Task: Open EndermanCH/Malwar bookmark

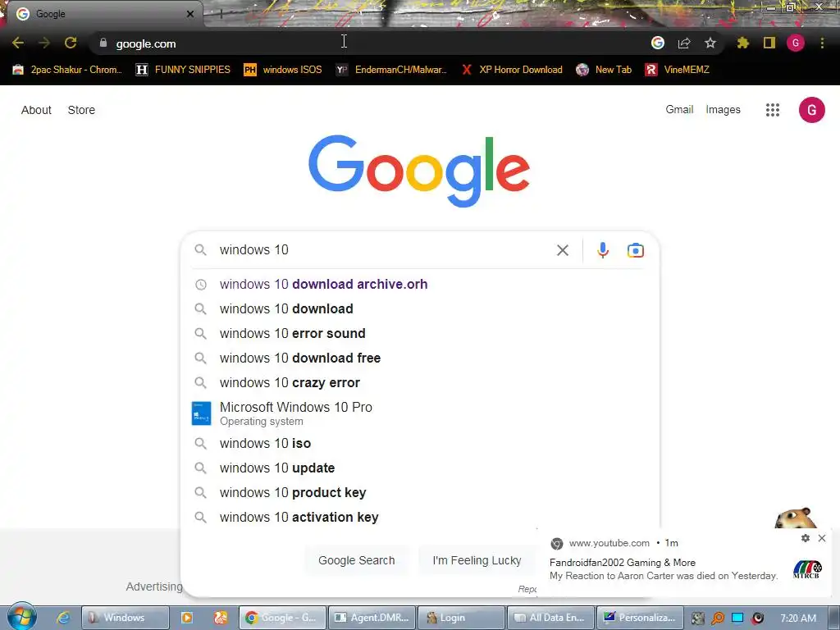Action: [391, 70]
